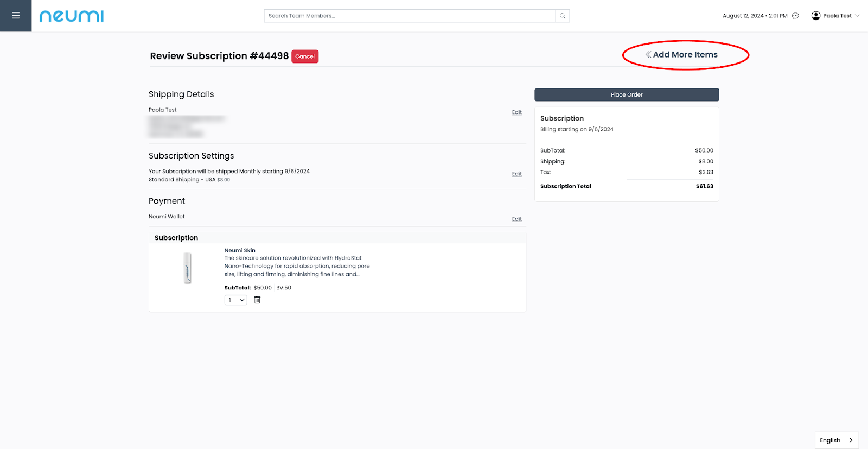Expand the Paola Test account chevron
This screenshot has width=868, height=449.
point(857,16)
